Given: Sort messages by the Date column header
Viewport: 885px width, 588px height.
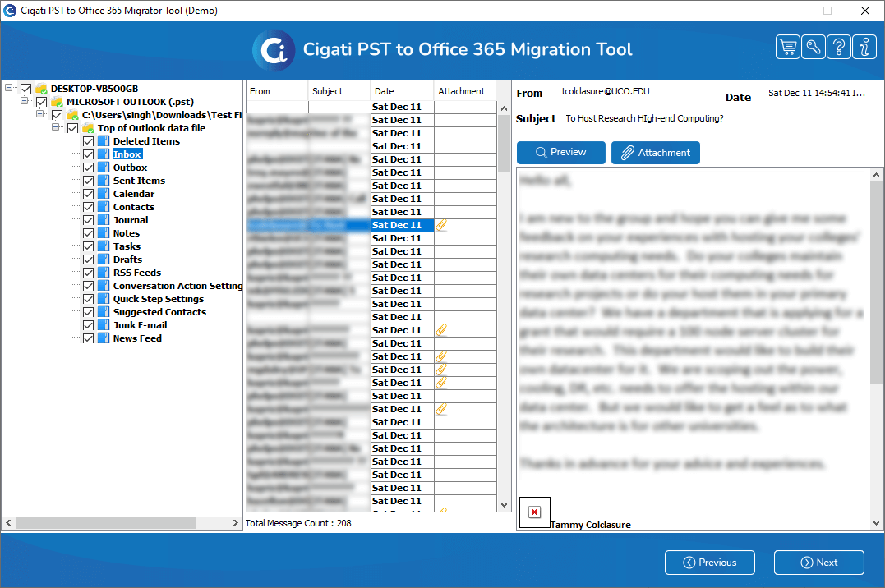Looking at the screenshot, I should pyautogui.click(x=402, y=91).
